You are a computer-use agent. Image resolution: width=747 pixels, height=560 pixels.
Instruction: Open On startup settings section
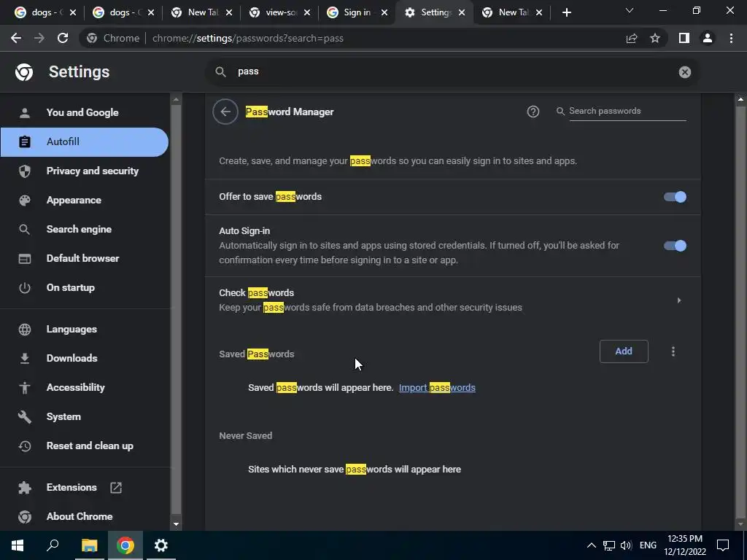85,287
